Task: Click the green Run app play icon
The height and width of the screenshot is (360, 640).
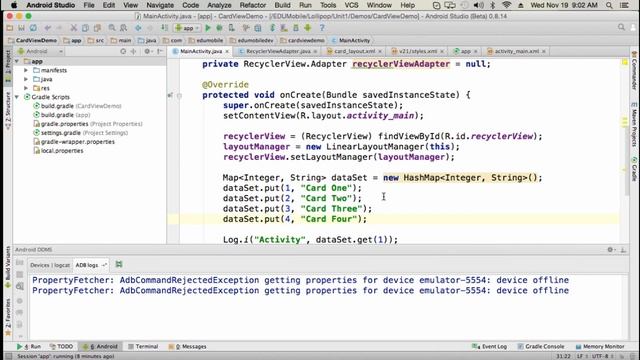Action: click(208, 28)
